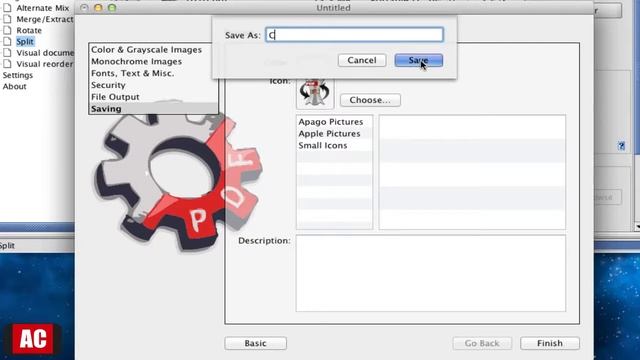Viewport: 640px width, 360px height.
Task: Open Visual document composer in sidebar
Action: 45,53
